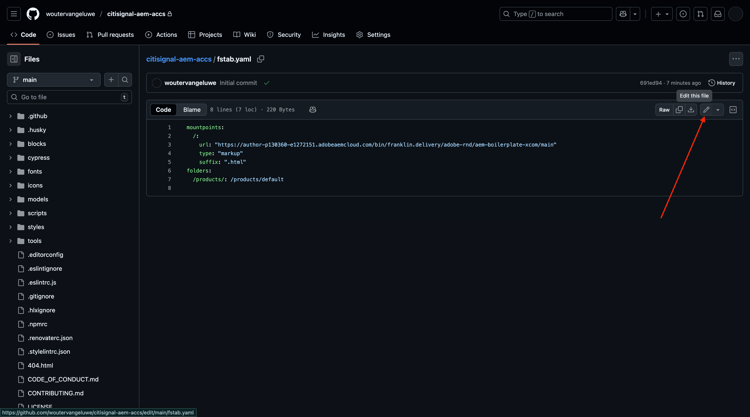Search this repository with the magnifier icon
Image resolution: width=750 pixels, height=417 pixels.
point(125,80)
